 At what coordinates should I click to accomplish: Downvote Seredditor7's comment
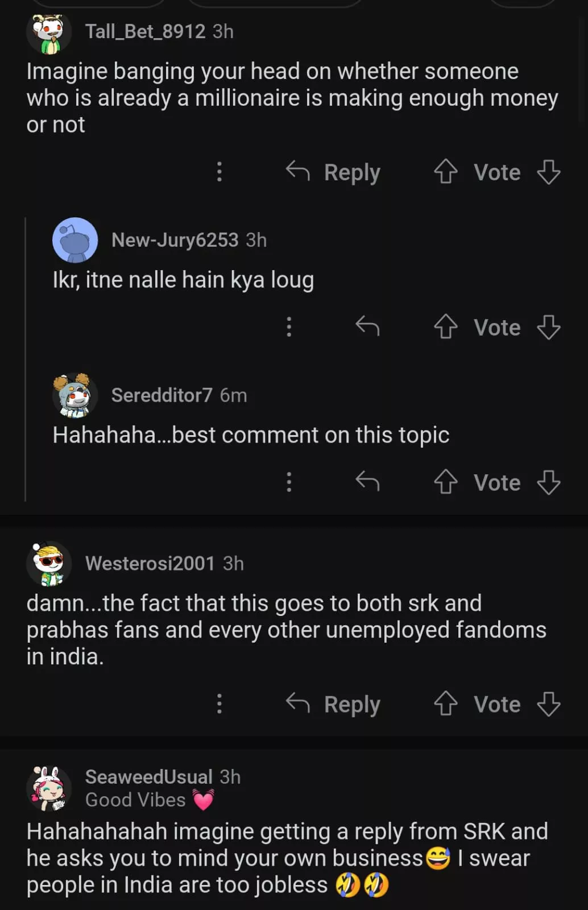click(x=549, y=482)
